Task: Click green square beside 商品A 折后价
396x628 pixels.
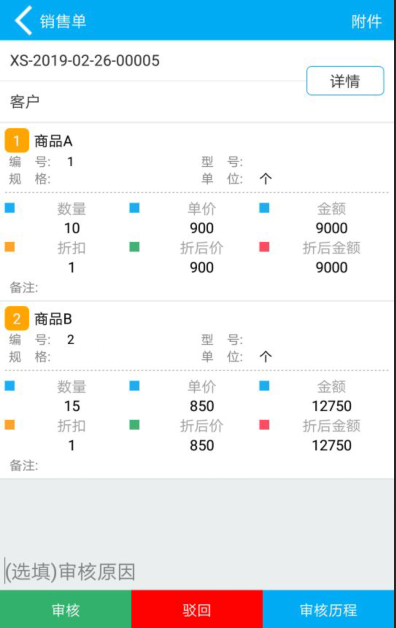Action: 135,247
